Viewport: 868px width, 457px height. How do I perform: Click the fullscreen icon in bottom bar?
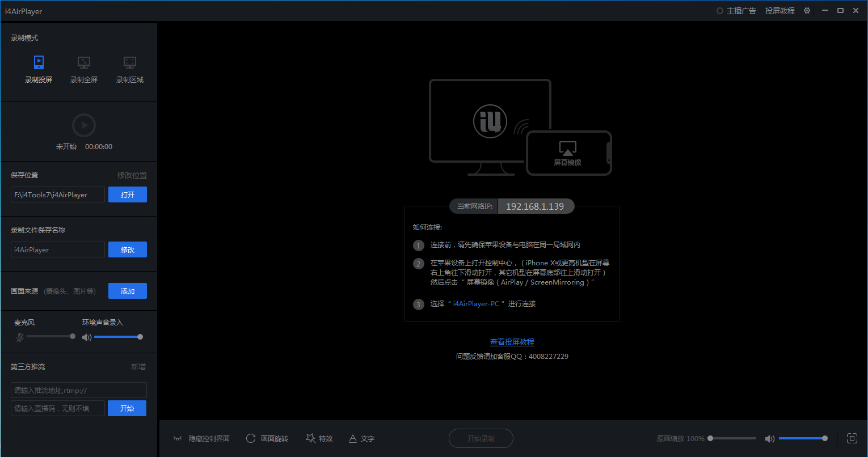(x=852, y=438)
